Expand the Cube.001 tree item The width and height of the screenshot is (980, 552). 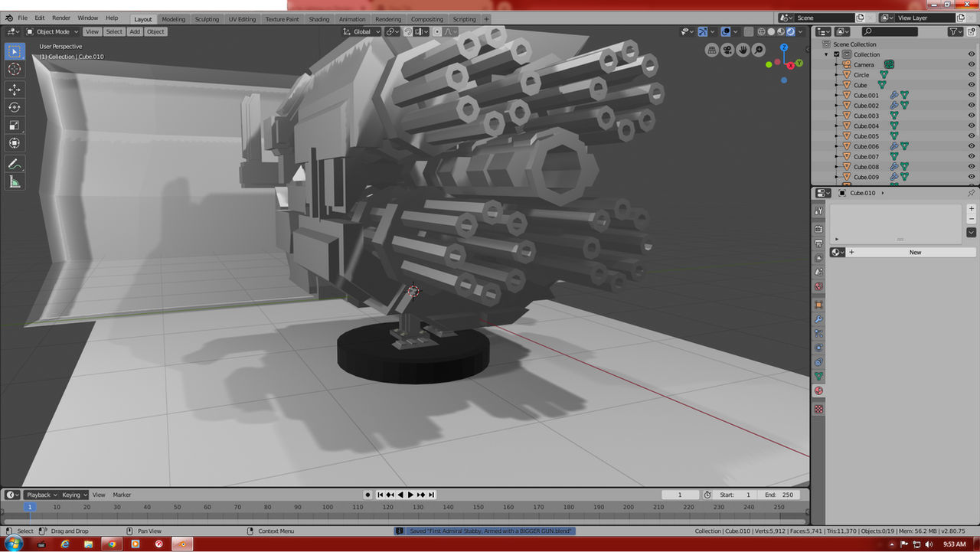click(837, 95)
